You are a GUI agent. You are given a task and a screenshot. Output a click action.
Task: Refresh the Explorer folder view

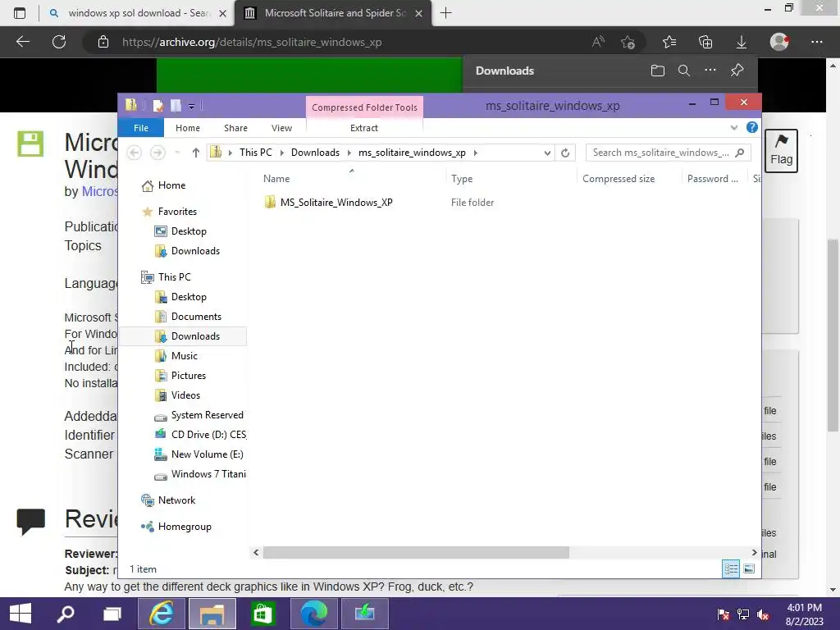(565, 153)
